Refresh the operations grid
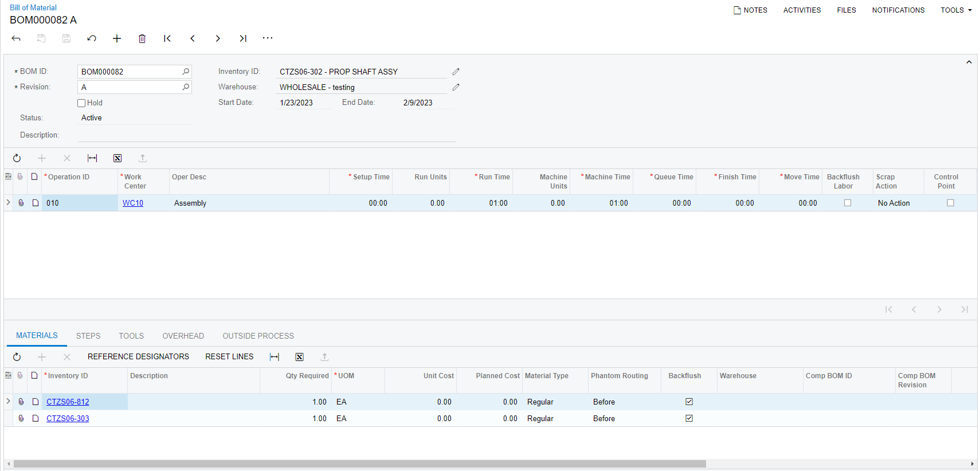The image size is (980, 471). pos(17,158)
